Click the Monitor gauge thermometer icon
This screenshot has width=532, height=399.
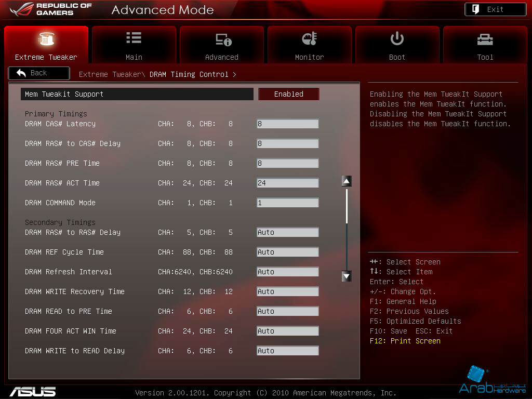[310, 38]
